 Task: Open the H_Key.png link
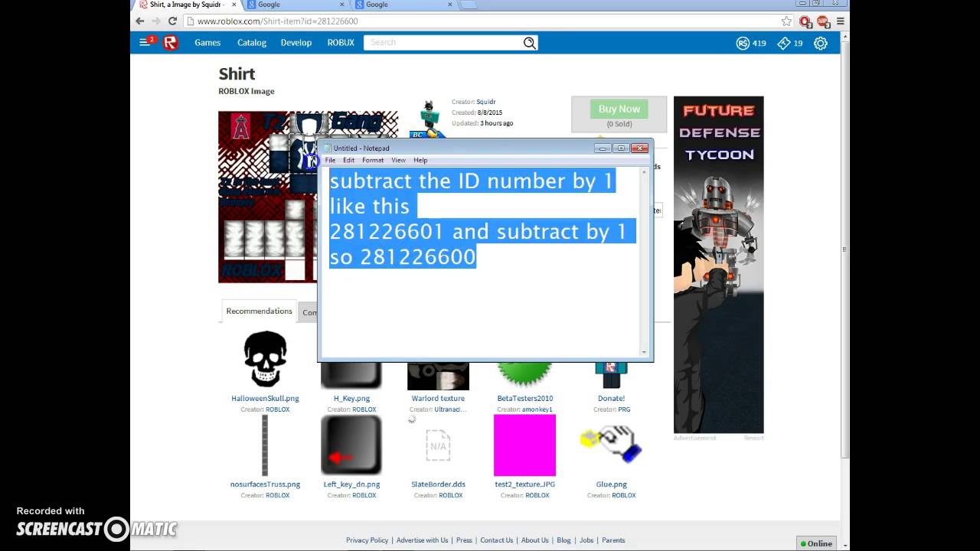coord(351,399)
